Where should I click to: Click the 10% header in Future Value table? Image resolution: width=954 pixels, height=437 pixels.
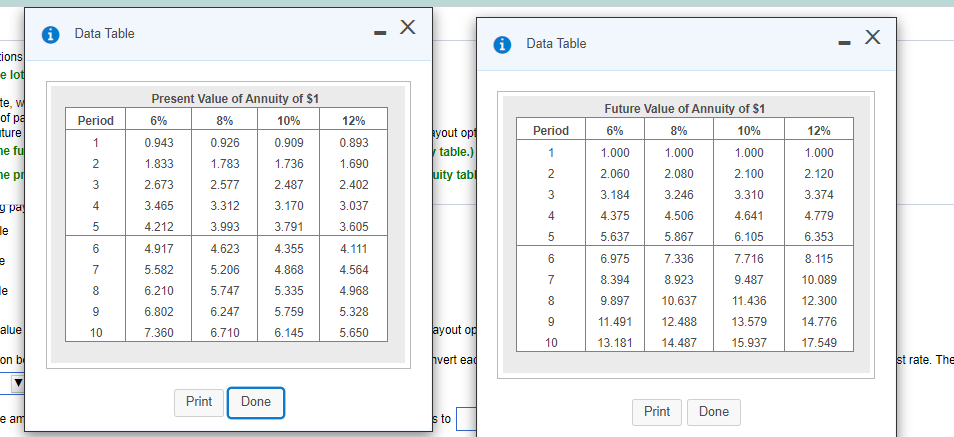(x=748, y=131)
